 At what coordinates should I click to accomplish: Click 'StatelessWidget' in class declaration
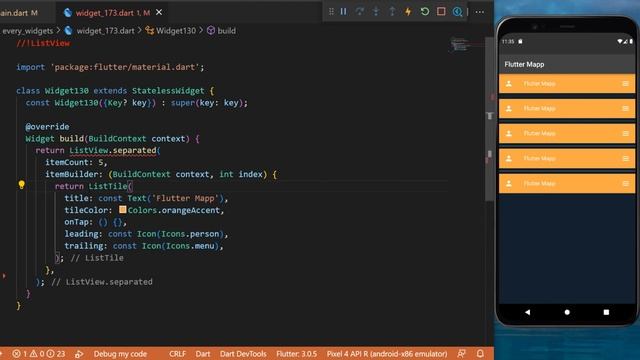click(x=168, y=91)
